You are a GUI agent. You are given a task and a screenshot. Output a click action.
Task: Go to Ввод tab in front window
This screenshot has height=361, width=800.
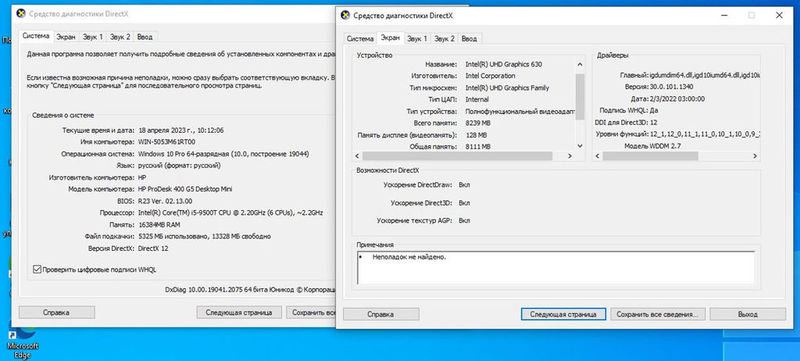pos(469,39)
